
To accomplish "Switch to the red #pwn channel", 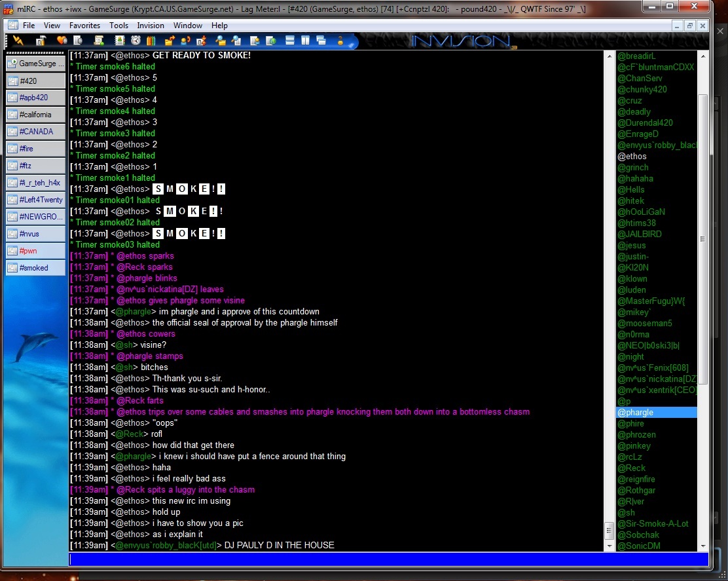I will click(36, 251).
